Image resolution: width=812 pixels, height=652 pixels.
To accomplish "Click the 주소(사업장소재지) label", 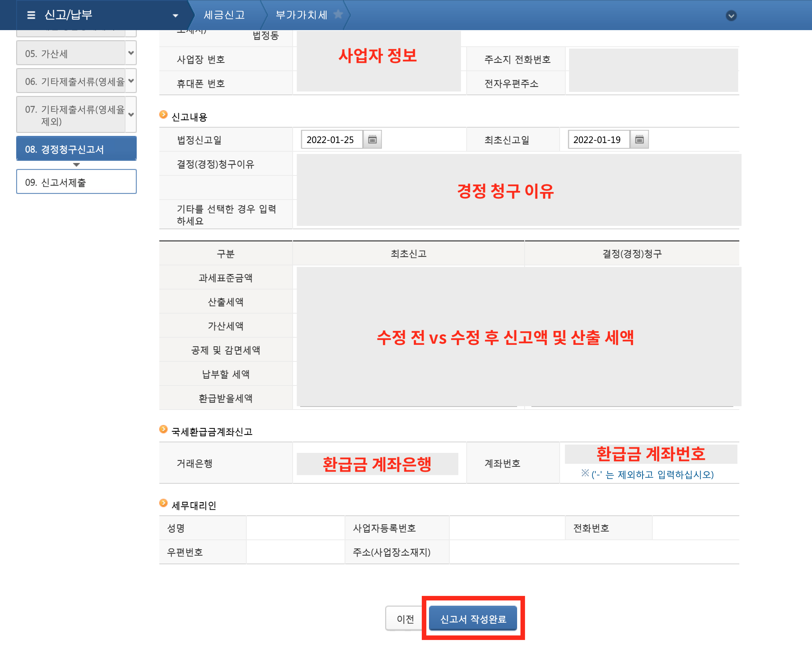I will coord(392,552).
